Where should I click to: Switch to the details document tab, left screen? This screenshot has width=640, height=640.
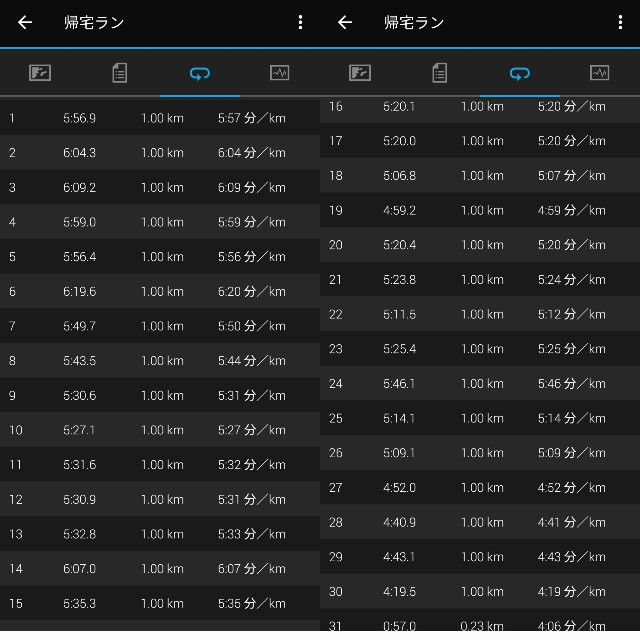tap(120, 73)
